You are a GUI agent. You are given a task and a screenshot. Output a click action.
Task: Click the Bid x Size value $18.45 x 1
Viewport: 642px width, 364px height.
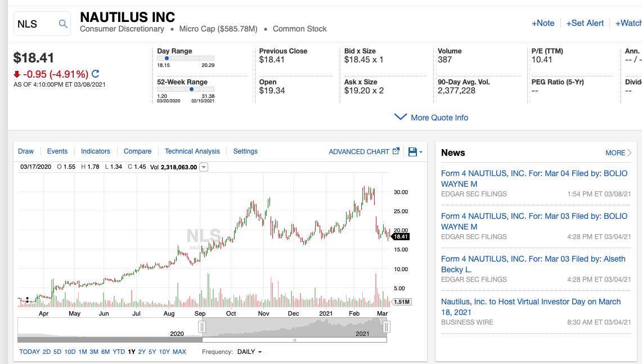(364, 60)
